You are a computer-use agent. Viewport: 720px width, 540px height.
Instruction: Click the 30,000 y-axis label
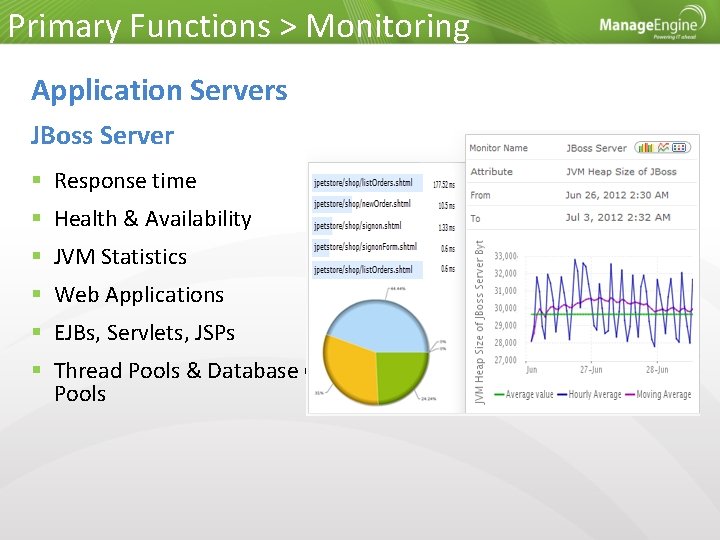coord(506,308)
